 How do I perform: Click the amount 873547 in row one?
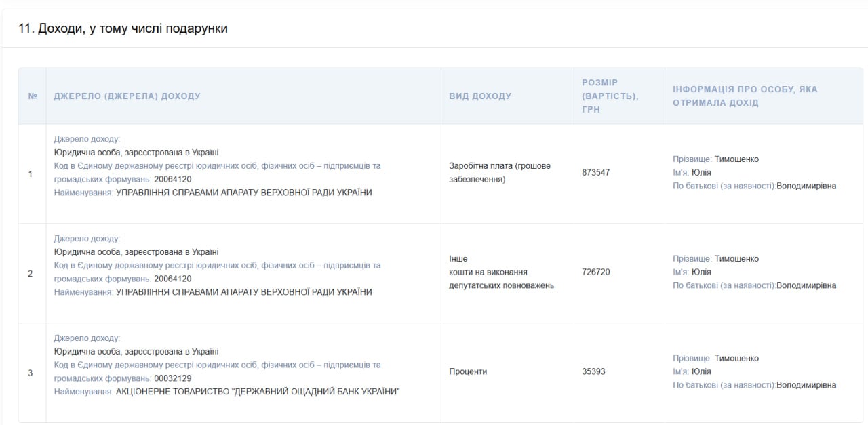pyautogui.click(x=595, y=173)
